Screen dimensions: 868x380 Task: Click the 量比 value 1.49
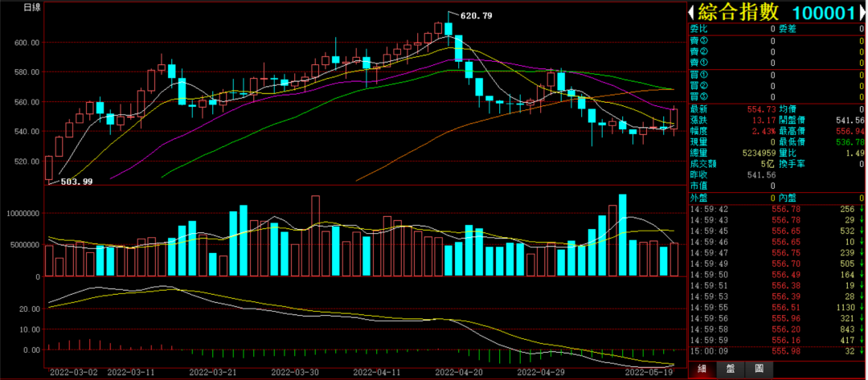coord(855,153)
